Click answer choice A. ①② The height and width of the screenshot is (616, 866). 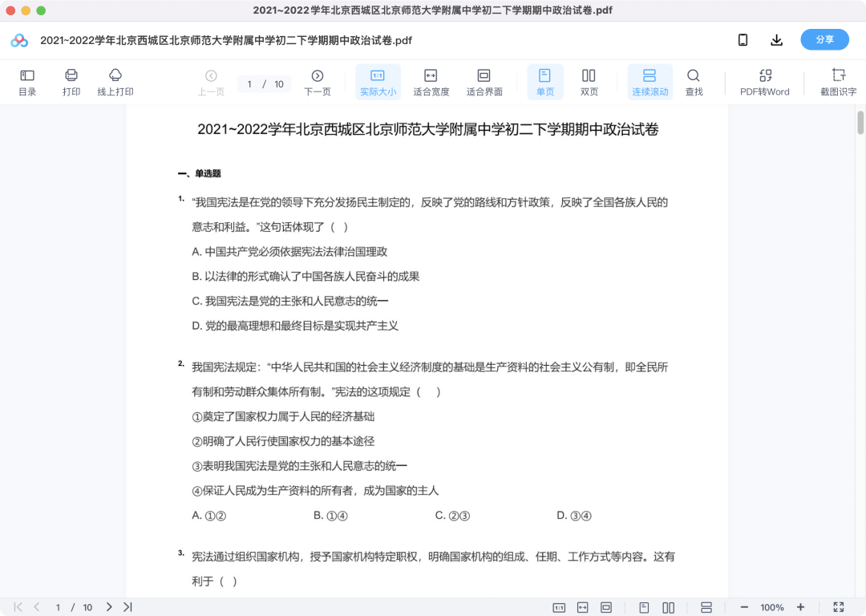(208, 516)
